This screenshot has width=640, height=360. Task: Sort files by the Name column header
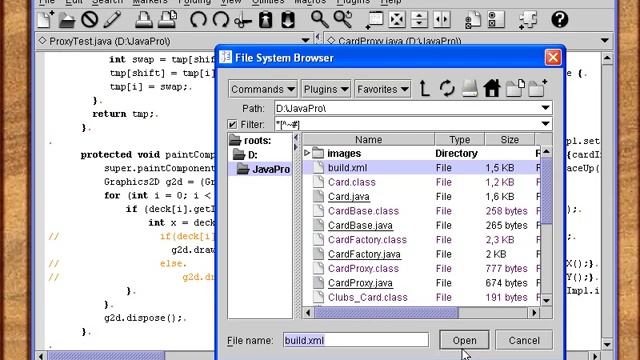(369, 140)
